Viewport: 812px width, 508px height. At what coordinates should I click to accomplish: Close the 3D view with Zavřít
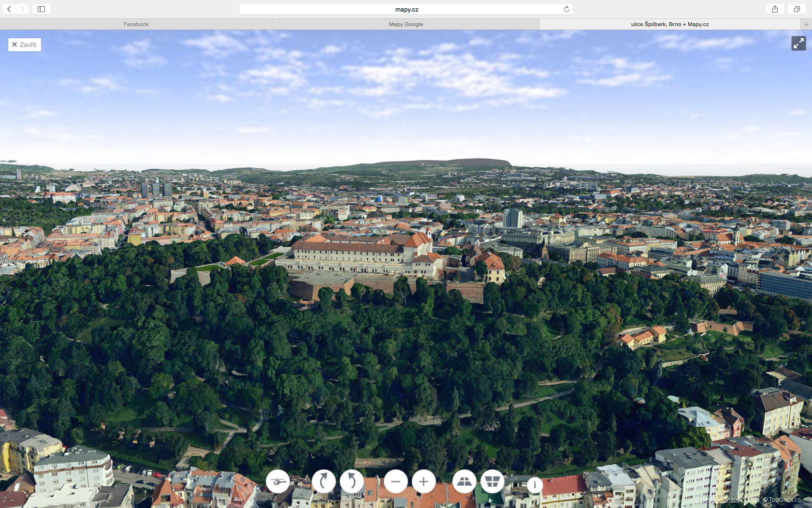(25, 45)
